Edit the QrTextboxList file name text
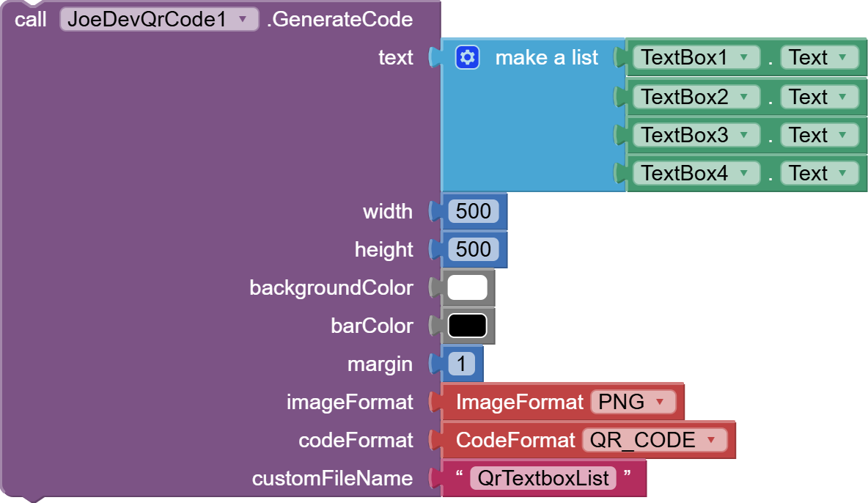Viewport: 868px width, 503px height. [543, 478]
